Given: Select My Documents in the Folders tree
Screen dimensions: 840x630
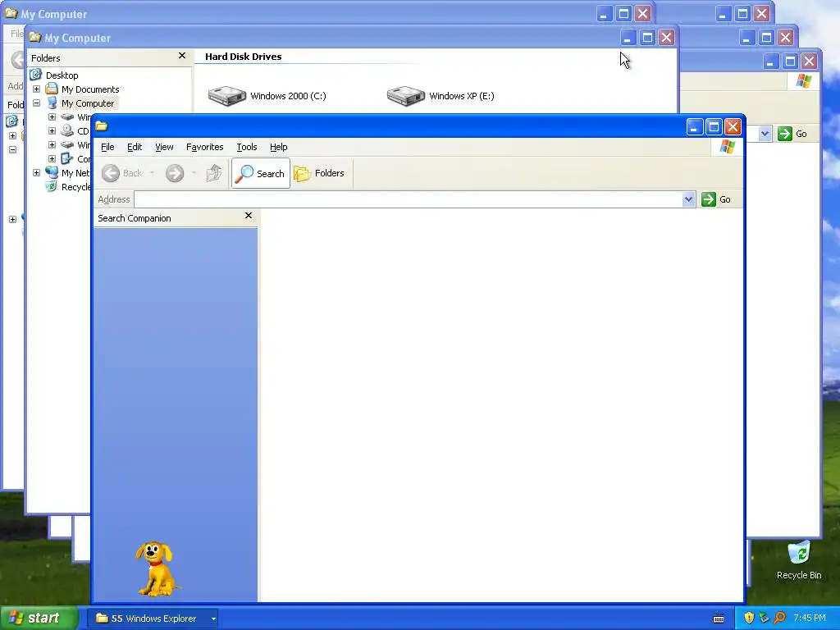Looking at the screenshot, I should [90, 89].
